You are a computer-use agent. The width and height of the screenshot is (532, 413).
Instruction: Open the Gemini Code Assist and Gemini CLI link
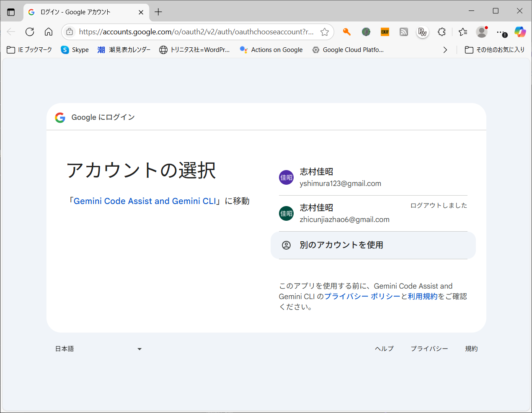(145, 201)
